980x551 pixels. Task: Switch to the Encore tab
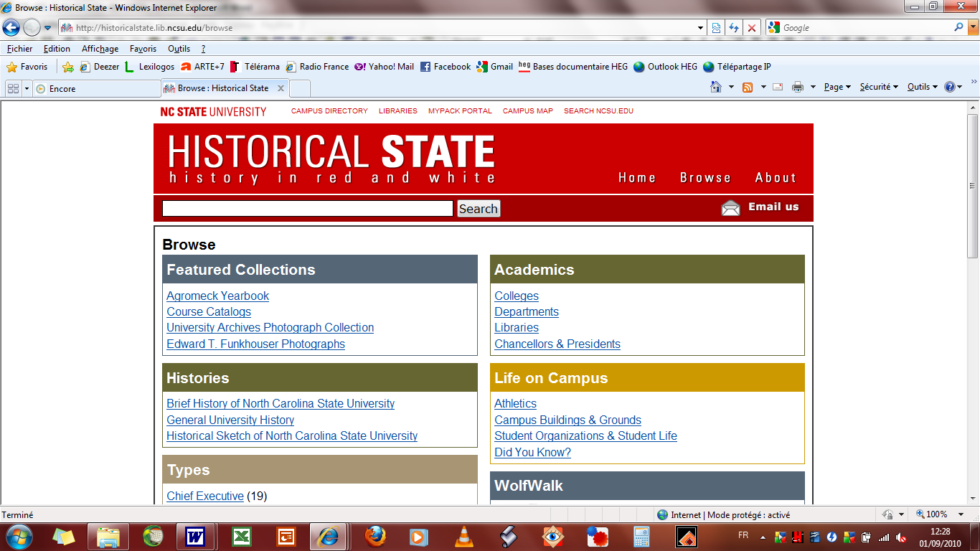click(97, 88)
